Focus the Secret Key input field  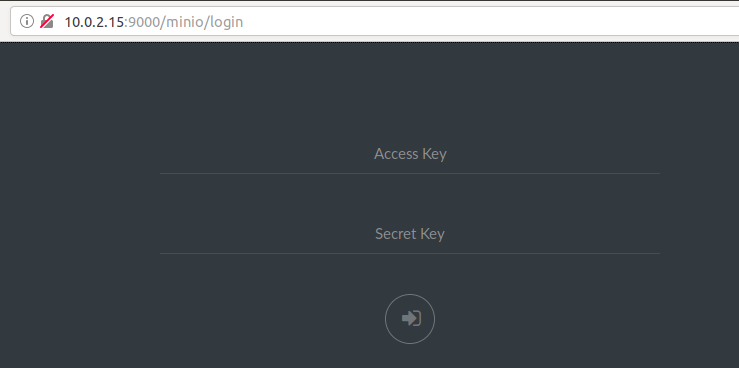click(410, 235)
